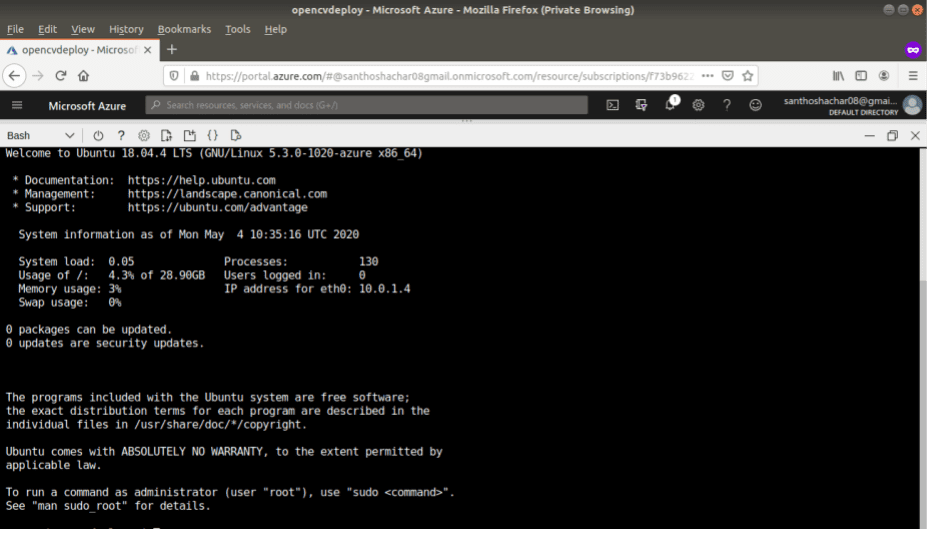Open Firefox account icon
928x538 pixels.
pyautogui.click(x=884, y=76)
